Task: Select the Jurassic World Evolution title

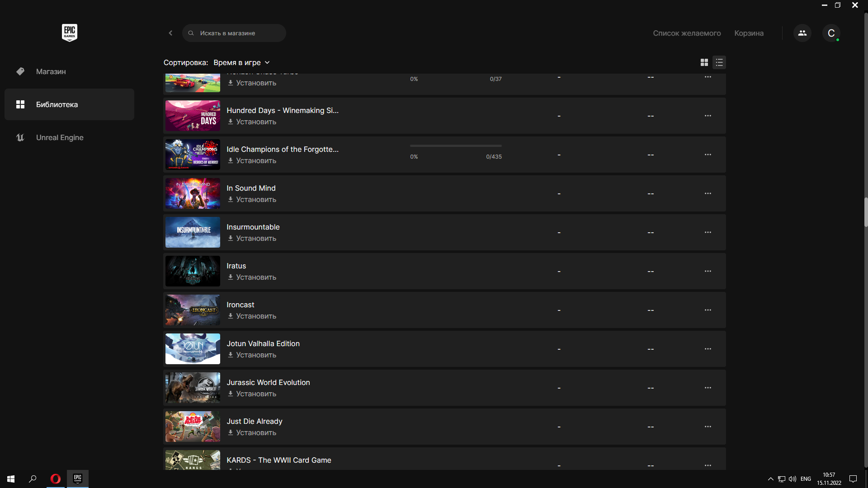Action: pyautogui.click(x=268, y=382)
